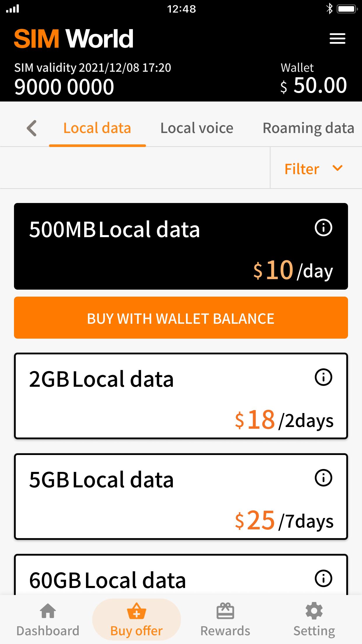The height and width of the screenshot is (644, 362).
Task: Open the hamburger menu
Action: tap(337, 38)
